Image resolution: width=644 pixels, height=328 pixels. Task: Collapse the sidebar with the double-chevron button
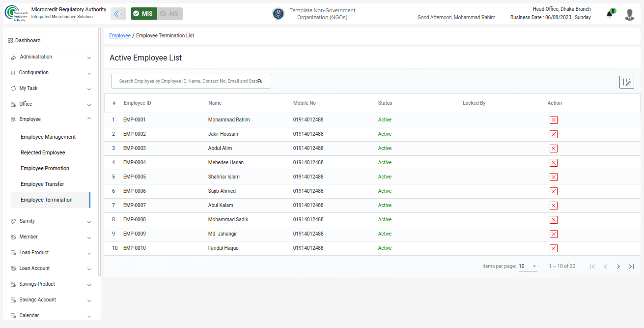(x=118, y=14)
